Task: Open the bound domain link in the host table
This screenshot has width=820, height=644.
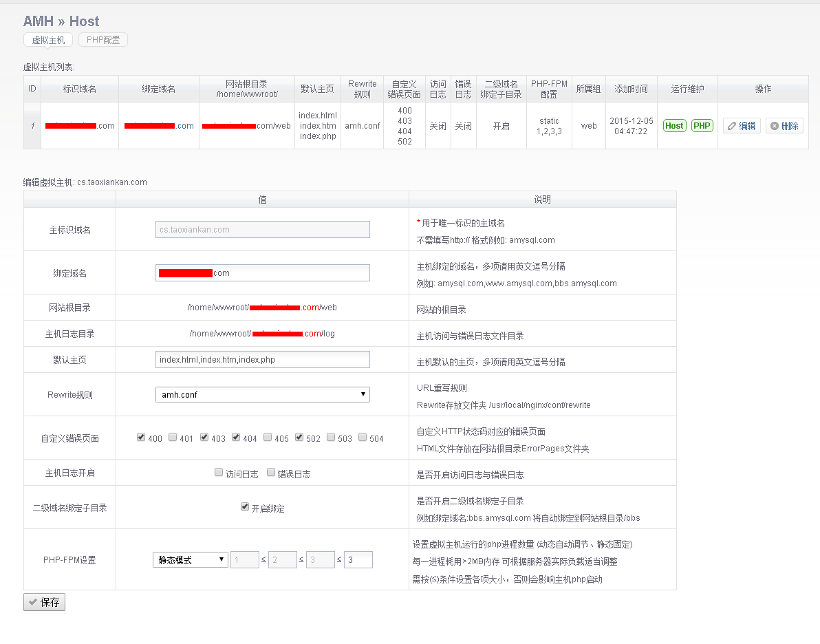Action: point(159,126)
